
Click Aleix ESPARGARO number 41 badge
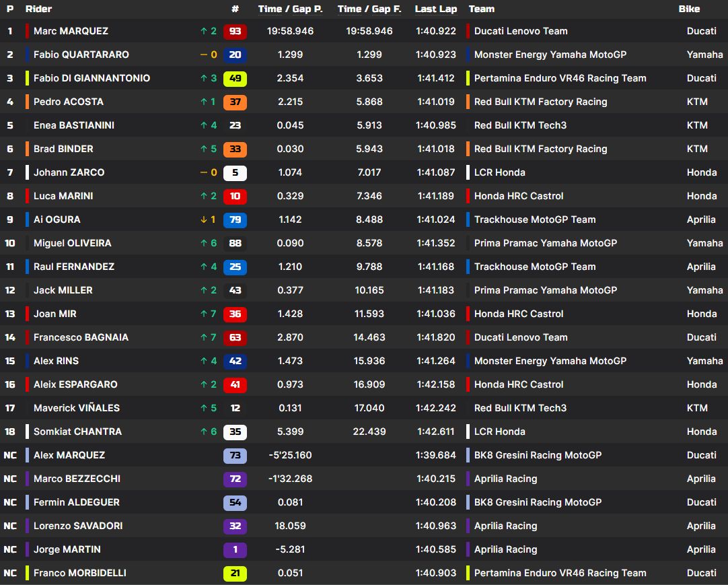point(235,385)
